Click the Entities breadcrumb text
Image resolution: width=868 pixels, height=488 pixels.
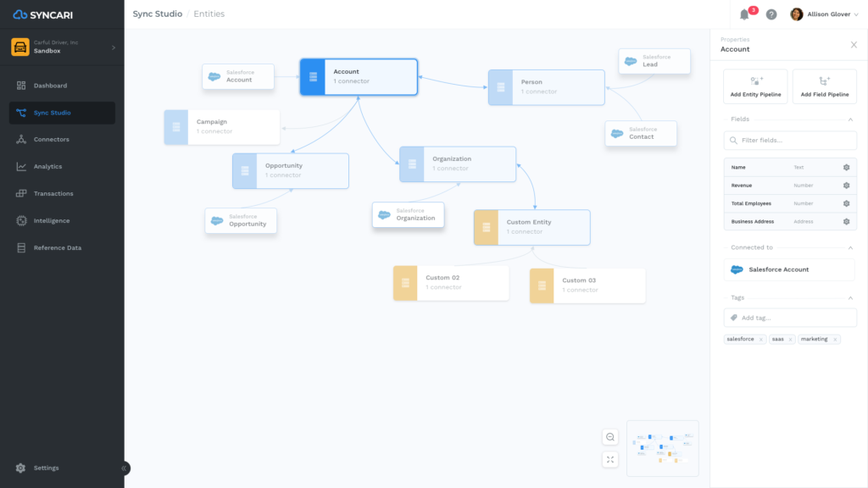(x=209, y=14)
